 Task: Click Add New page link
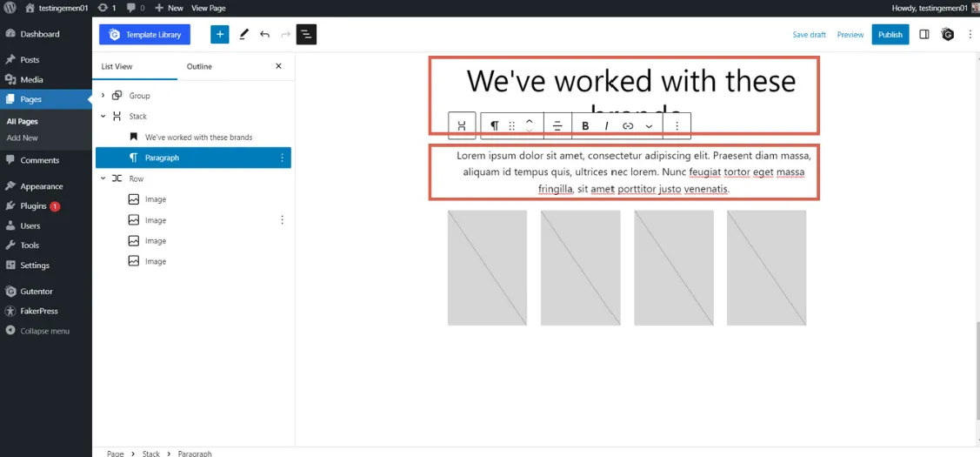point(22,138)
